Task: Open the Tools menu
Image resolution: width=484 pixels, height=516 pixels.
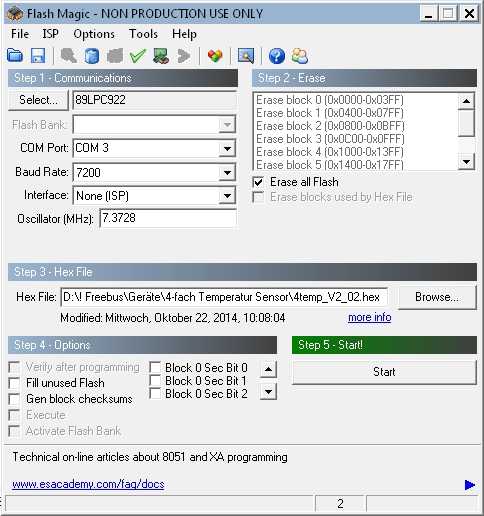Action: (143, 34)
